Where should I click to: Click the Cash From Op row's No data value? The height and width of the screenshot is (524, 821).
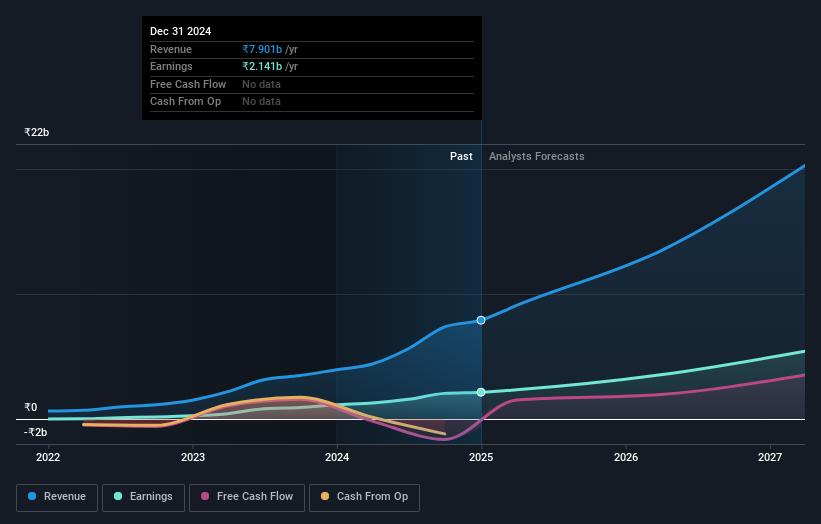click(261, 102)
